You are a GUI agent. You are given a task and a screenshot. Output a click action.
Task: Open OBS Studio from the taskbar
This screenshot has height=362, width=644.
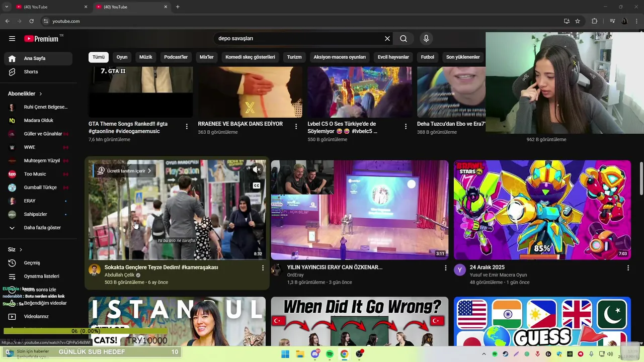[x=359, y=354]
